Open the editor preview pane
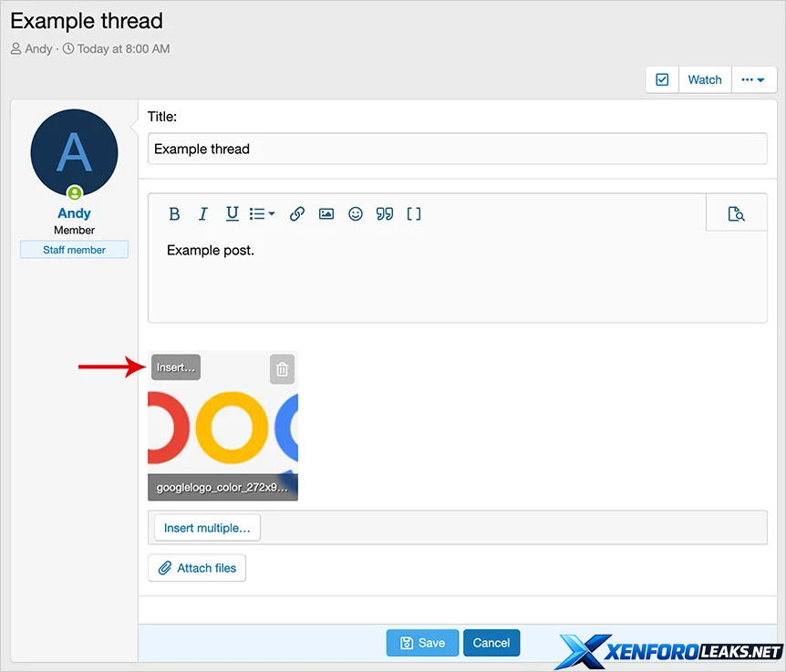Screen dimensions: 786x672 point(736,214)
